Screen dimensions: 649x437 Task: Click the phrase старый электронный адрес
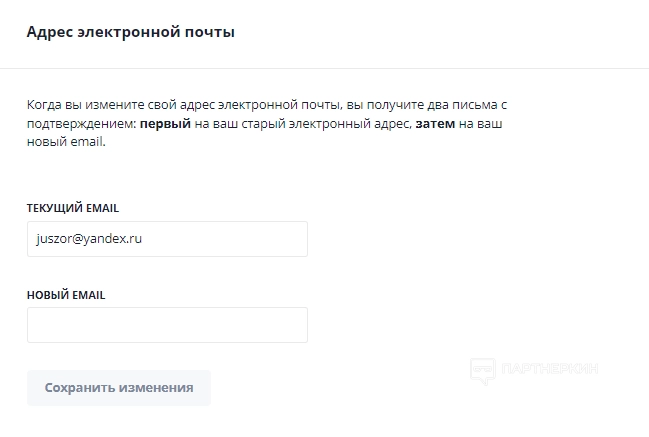[x=324, y=123]
